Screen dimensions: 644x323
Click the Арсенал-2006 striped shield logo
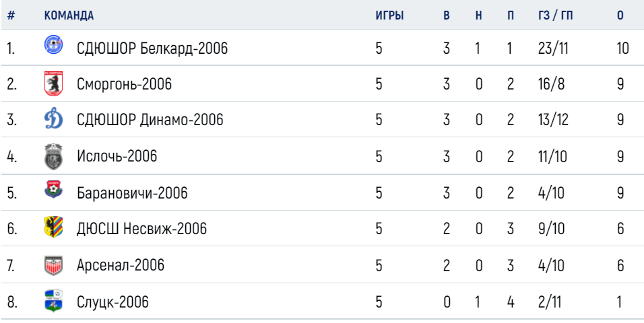53,265
